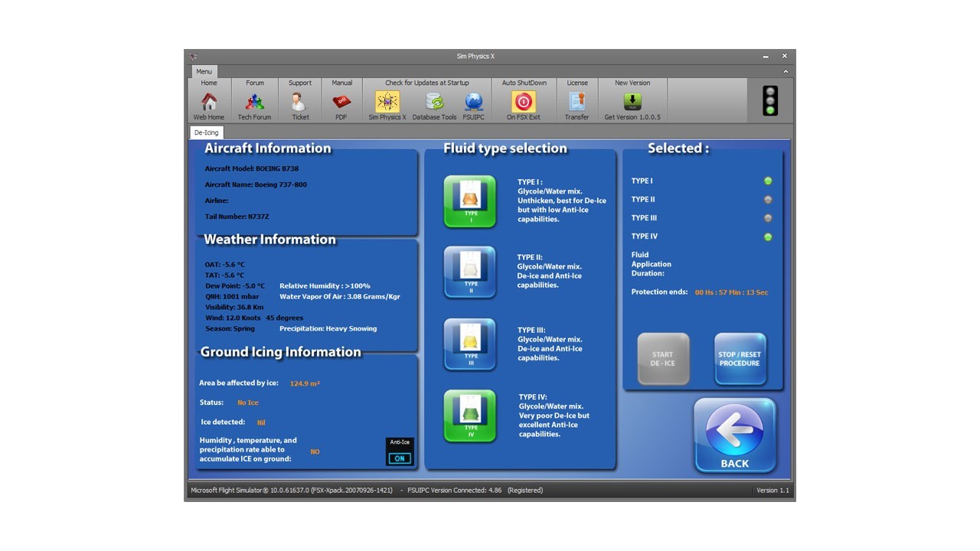Click TYPE I selected indicator light
The height and width of the screenshot is (551, 980).
[768, 181]
